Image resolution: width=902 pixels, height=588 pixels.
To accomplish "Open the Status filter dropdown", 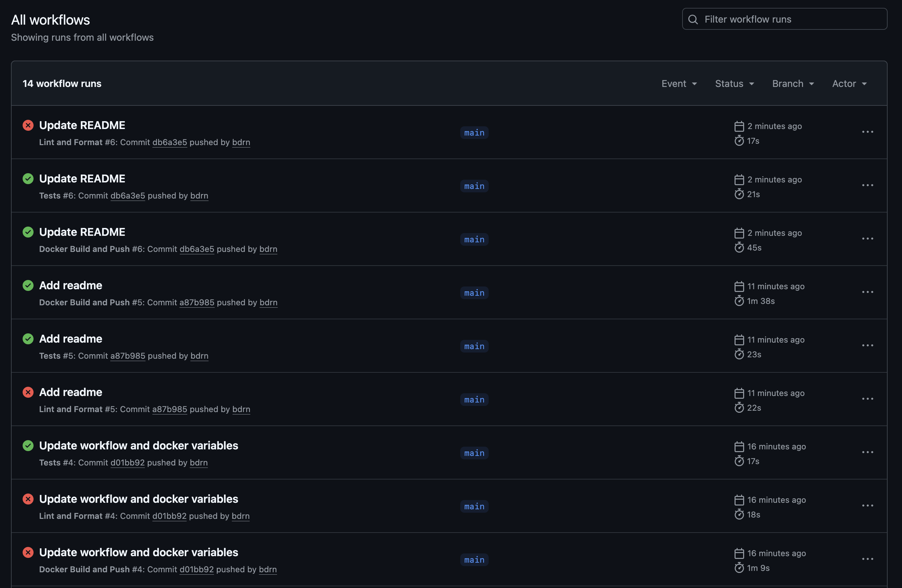I will [734, 84].
